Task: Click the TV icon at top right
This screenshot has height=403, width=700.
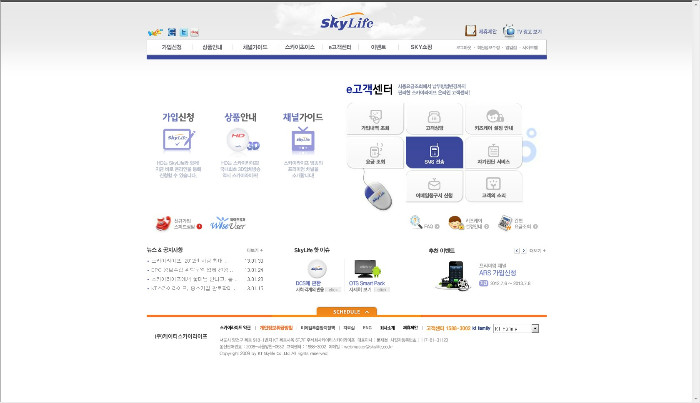Action: [x=509, y=31]
